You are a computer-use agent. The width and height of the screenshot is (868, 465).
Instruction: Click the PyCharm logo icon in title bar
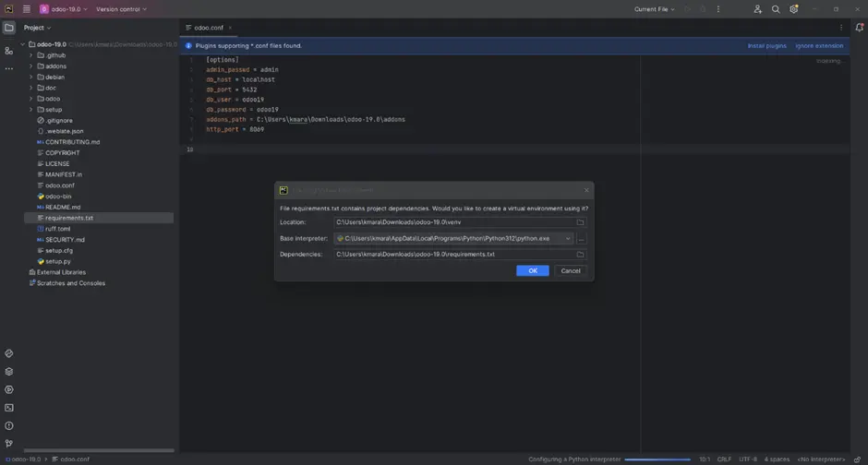point(9,9)
